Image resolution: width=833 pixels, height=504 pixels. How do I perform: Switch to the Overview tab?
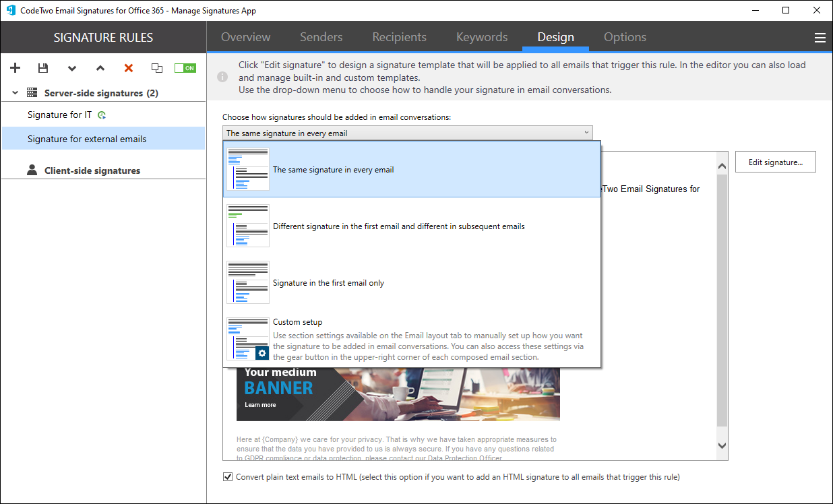[246, 37]
